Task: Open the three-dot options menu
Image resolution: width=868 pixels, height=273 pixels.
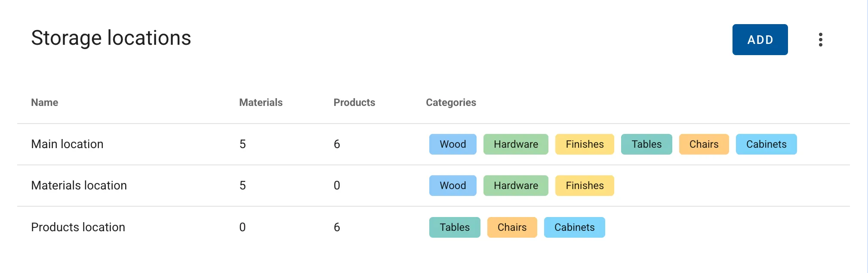Action: [821, 40]
